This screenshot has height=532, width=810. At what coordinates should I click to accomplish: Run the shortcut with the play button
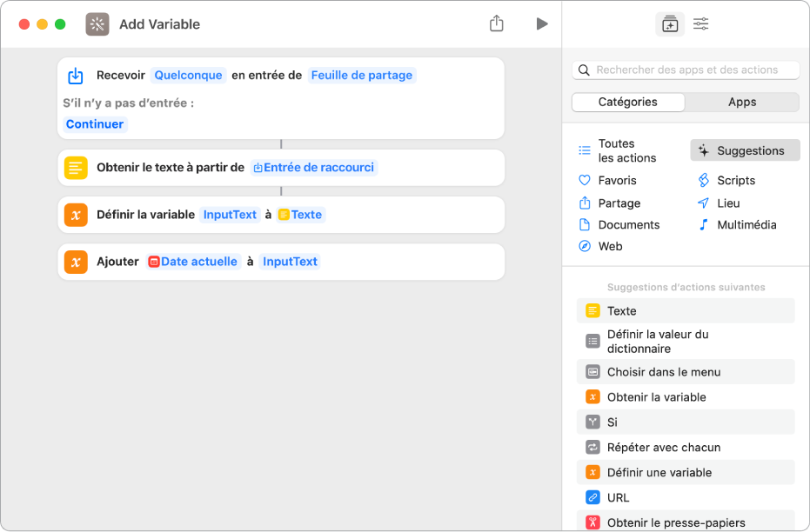[x=542, y=23]
